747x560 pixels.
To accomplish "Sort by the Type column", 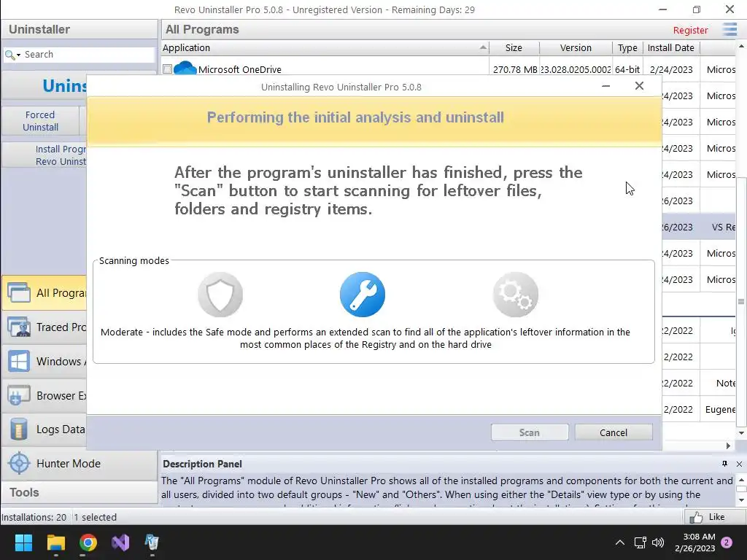I will pos(627,47).
